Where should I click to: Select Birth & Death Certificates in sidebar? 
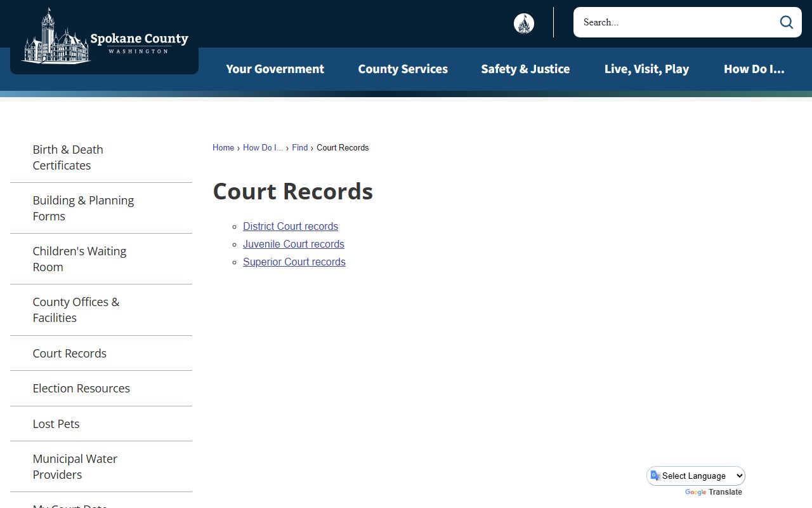(101, 157)
